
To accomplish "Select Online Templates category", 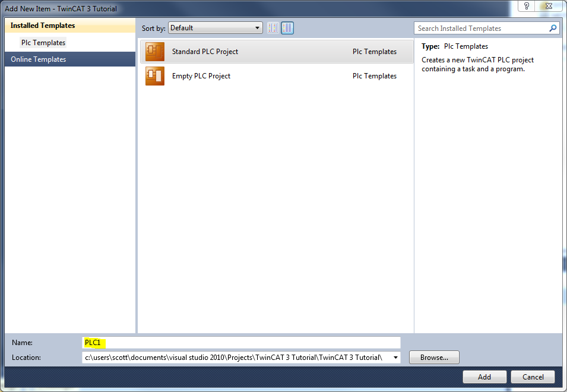I will click(70, 59).
